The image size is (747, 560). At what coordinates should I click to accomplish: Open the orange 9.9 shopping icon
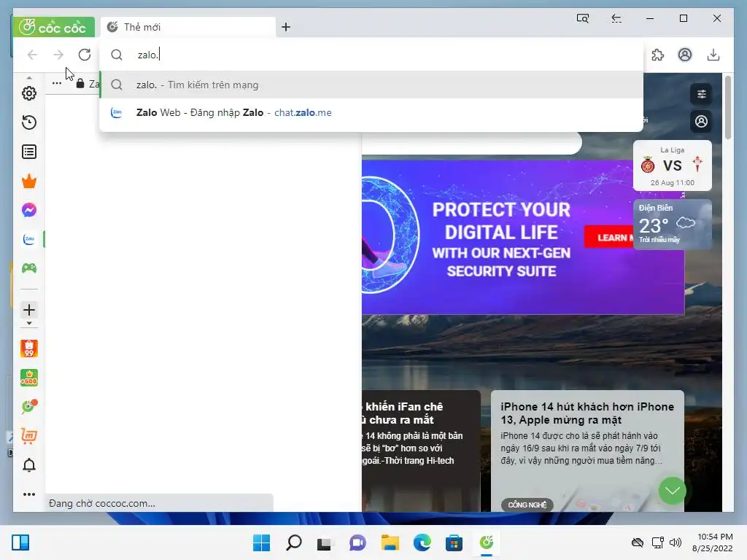click(29, 349)
